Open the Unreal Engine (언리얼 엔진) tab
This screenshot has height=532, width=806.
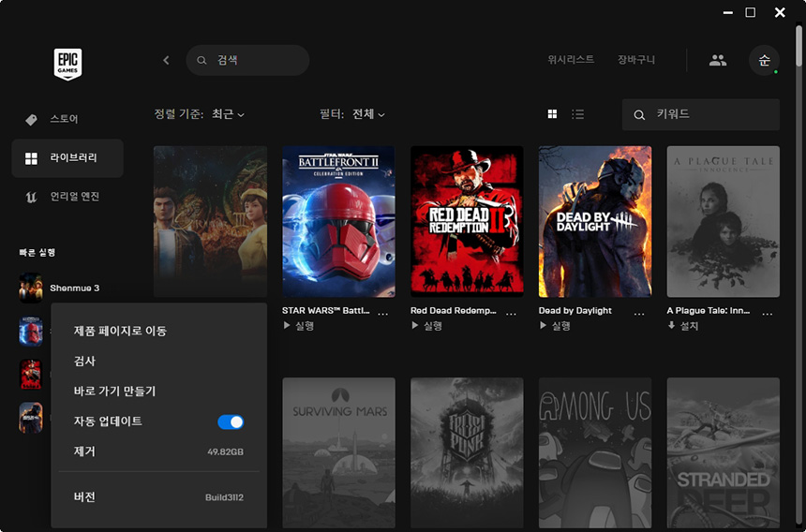(x=67, y=197)
